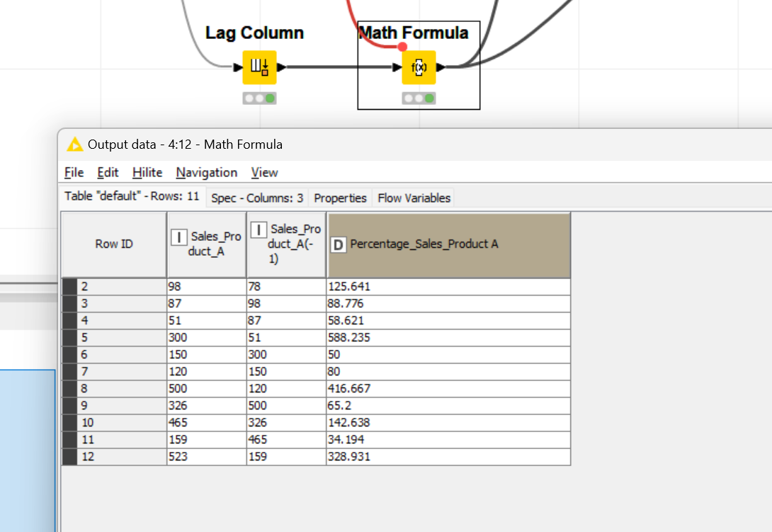
Task: Click the Math Formula output port arrow
Action: click(441, 67)
